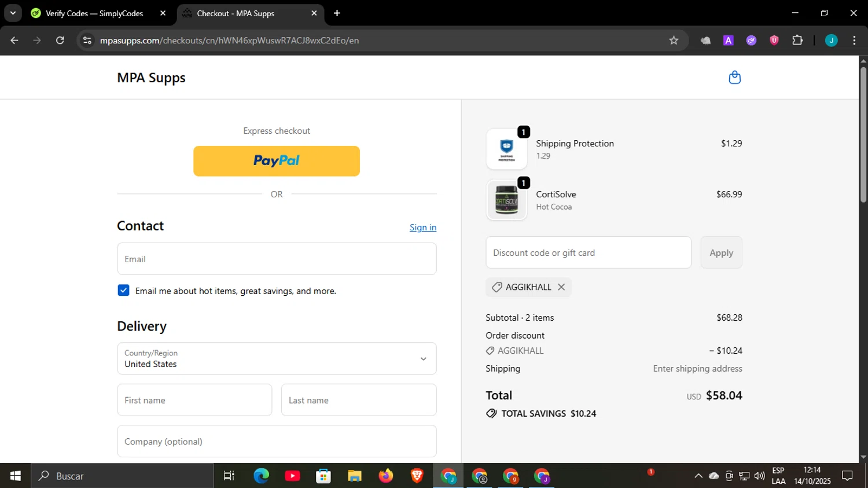Click the Company (optional) field
The height and width of the screenshot is (488, 868).
pos(277,441)
